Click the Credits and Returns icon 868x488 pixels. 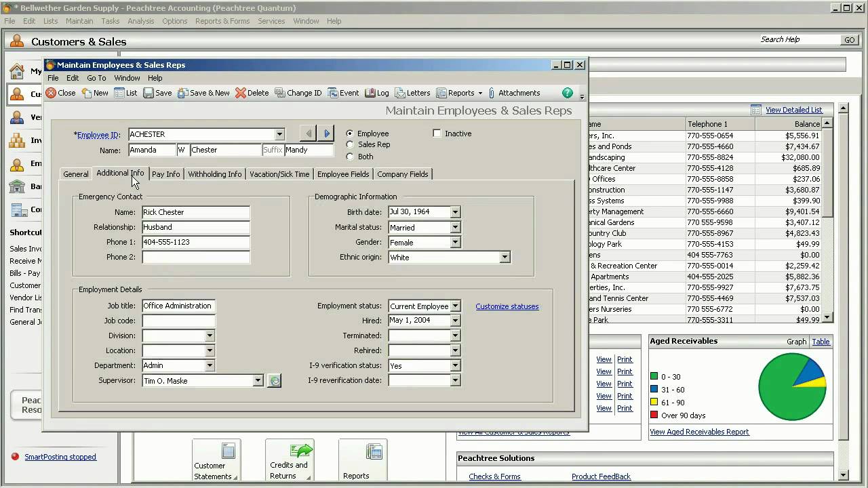pyautogui.click(x=300, y=451)
